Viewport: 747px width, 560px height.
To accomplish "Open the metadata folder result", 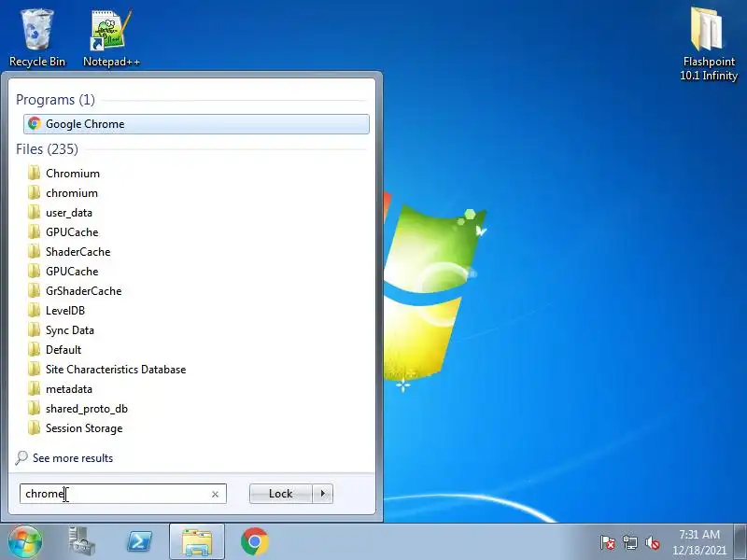I will [69, 388].
